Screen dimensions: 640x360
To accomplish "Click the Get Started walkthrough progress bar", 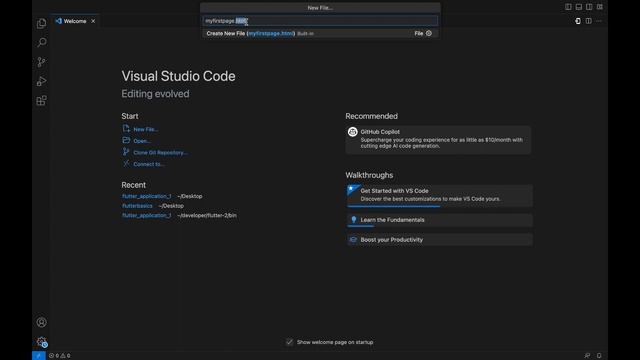I will pyautogui.click(x=394, y=206).
